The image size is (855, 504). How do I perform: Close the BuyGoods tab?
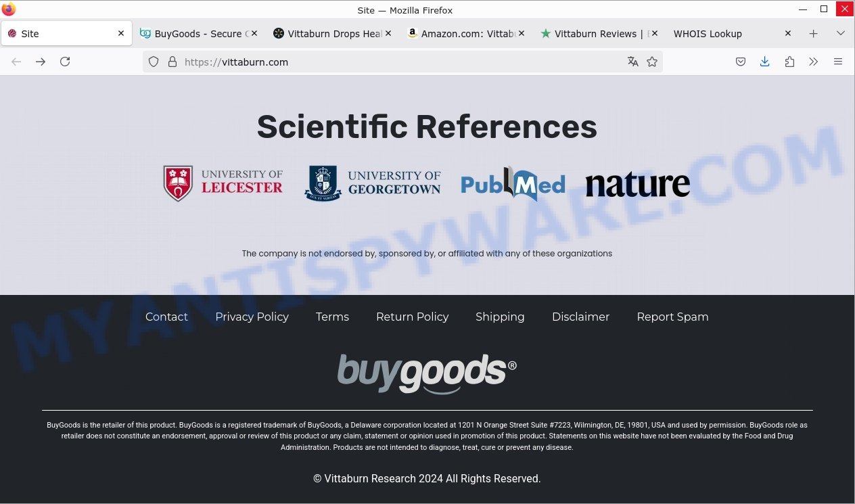point(254,33)
